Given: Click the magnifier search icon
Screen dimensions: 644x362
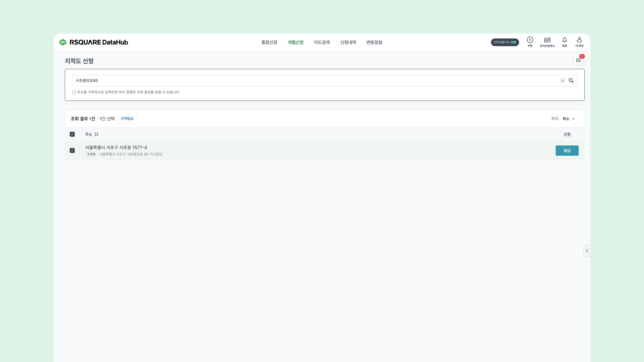Looking at the screenshot, I should (x=571, y=81).
